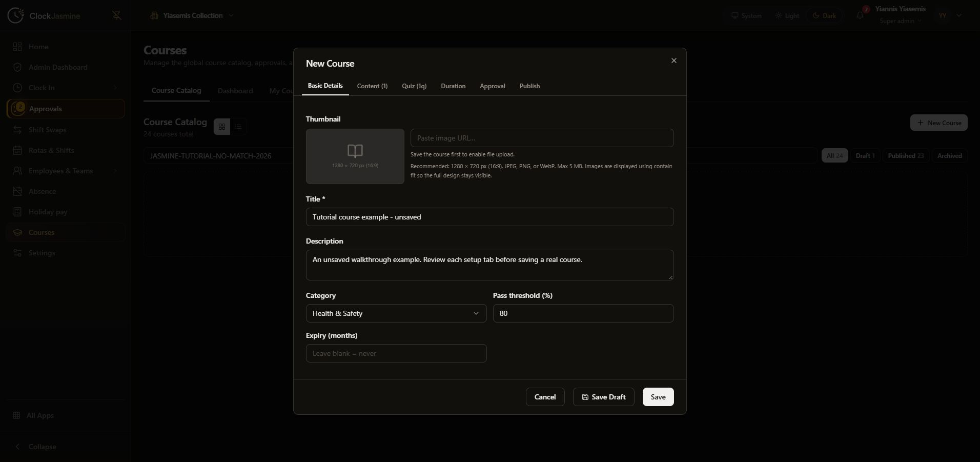Viewport: 980px width, 462px height.
Task: Click the Shift Swaps sidebar icon
Action: (17, 130)
